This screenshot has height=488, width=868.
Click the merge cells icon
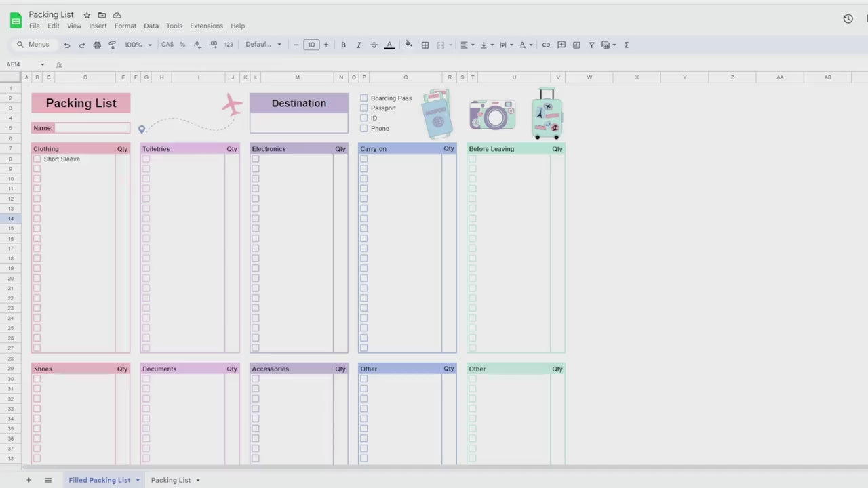441,45
